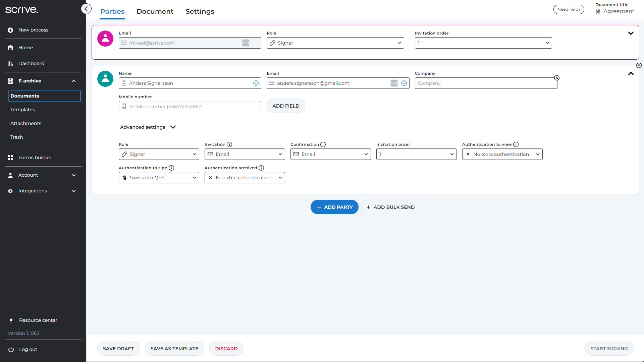The height and width of the screenshot is (362, 644).
Task: Click the info icon beside Authentication to sign
Action: pos(171,168)
